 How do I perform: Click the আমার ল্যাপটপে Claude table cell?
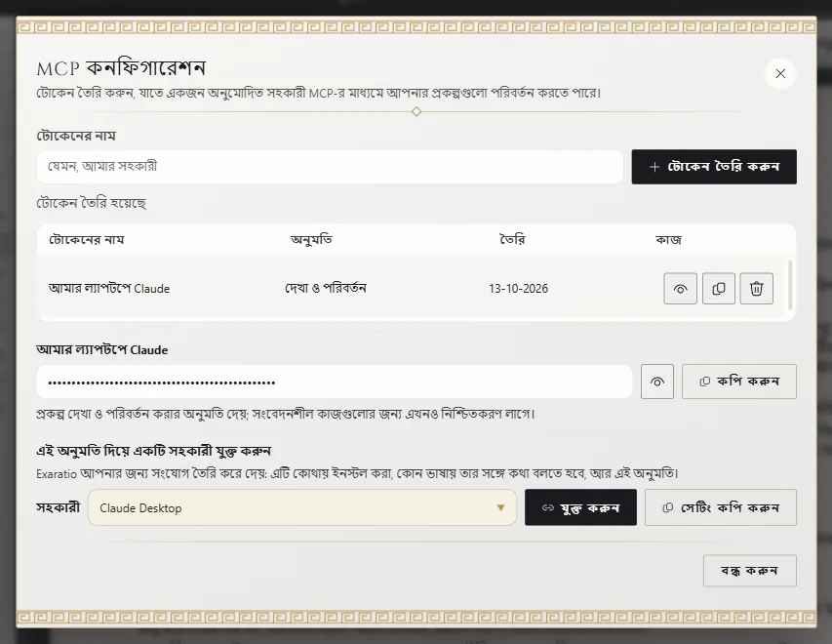click(x=109, y=288)
